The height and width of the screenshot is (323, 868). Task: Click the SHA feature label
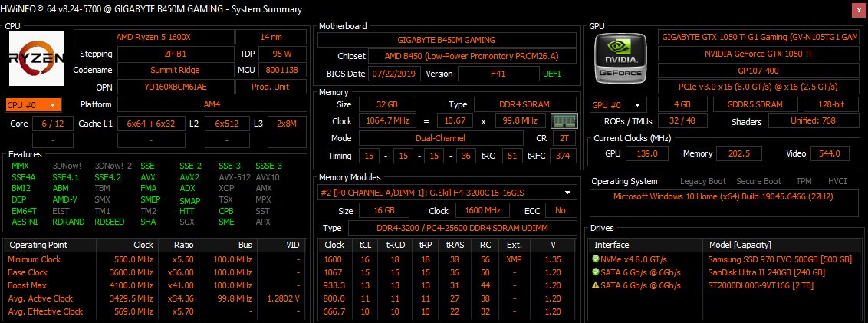point(148,222)
